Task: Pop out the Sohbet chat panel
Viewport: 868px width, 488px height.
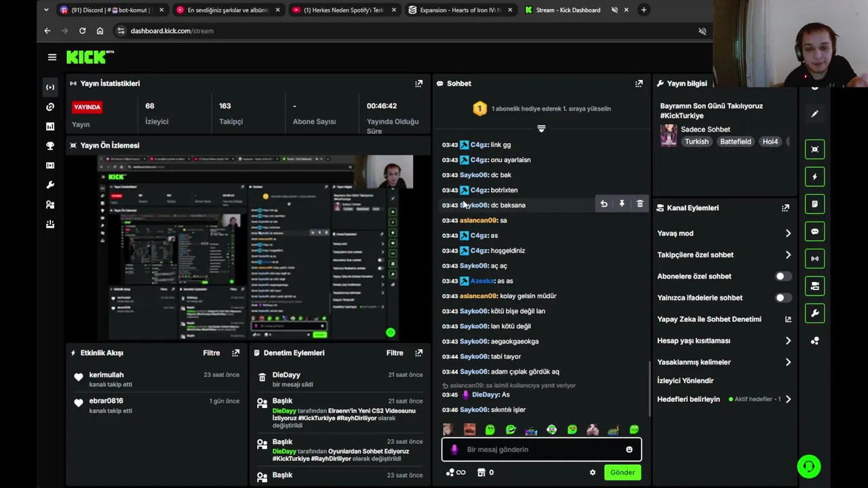Action: pyautogui.click(x=639, y=83)
